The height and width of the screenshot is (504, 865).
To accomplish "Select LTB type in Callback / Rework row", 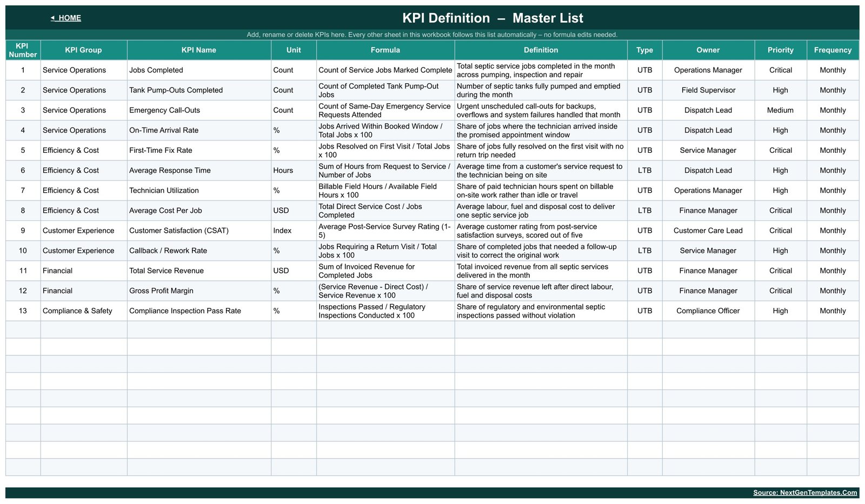I will click(644, 250).
